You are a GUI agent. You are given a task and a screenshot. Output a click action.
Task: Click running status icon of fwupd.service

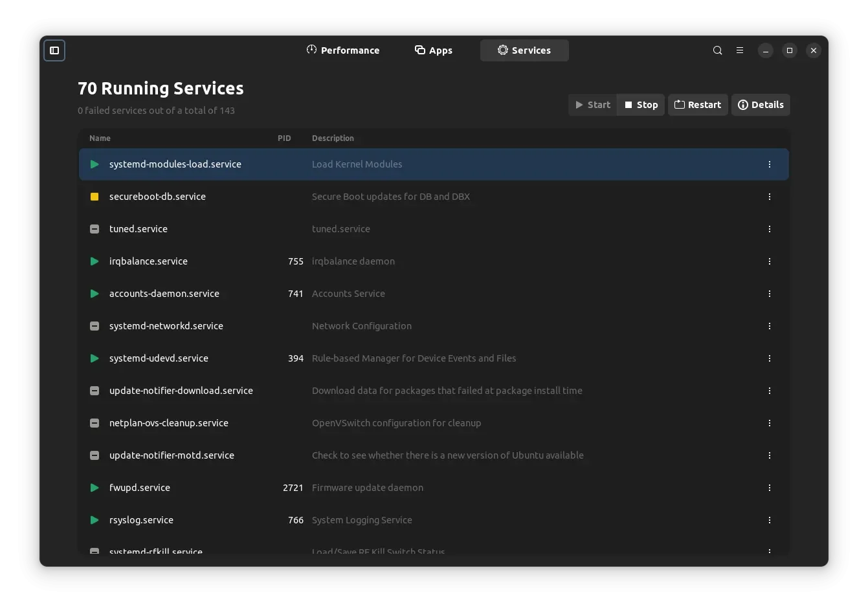click(x=95, y=488)
